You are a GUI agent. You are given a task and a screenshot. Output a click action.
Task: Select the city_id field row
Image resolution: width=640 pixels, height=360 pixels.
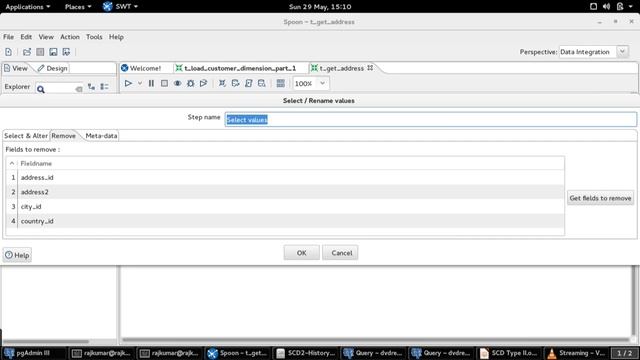pos(286,207)
